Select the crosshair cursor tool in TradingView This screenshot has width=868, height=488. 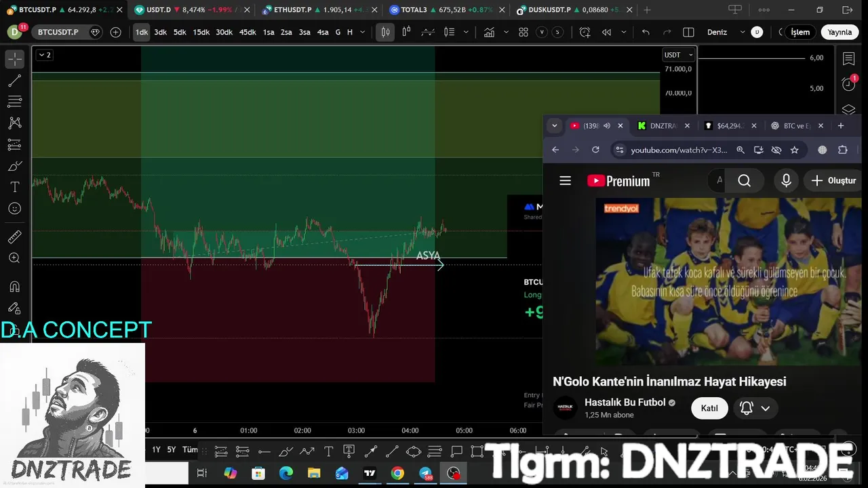(x=15, y=60)
